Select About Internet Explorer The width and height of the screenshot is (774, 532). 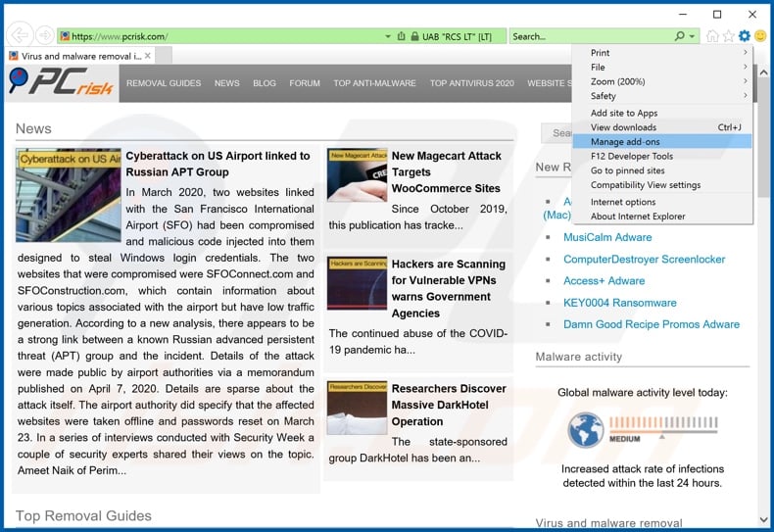(x=662, y=217)
